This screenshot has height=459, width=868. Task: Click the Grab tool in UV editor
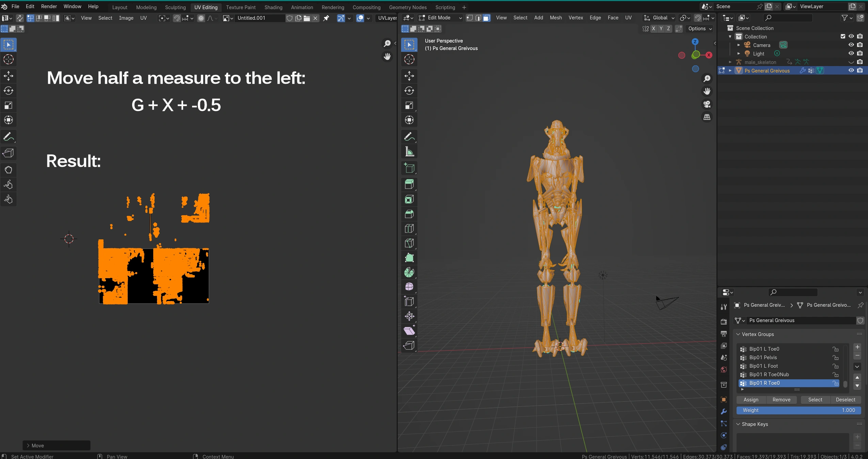[8, 170]
